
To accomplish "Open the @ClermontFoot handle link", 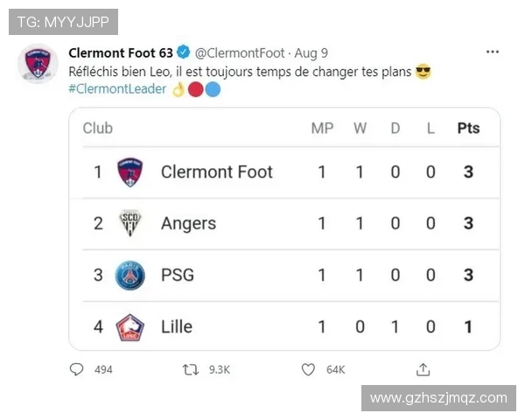I will 239,53.
